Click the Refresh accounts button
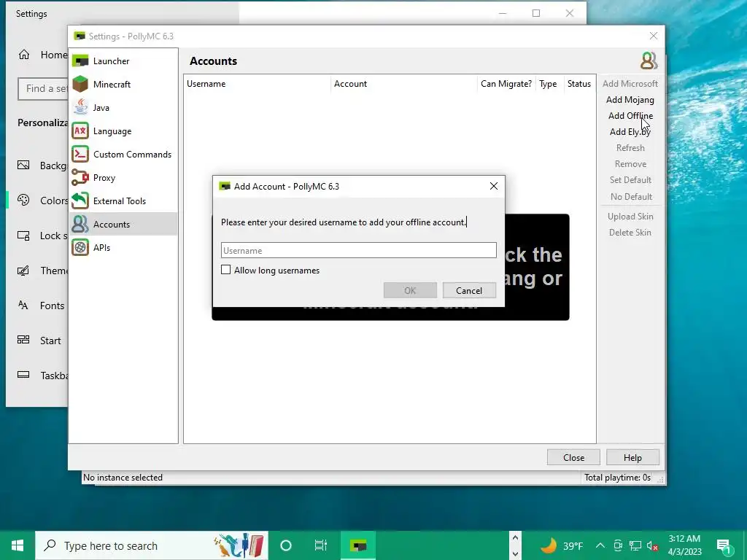747x560 pixels. (630, 148)
